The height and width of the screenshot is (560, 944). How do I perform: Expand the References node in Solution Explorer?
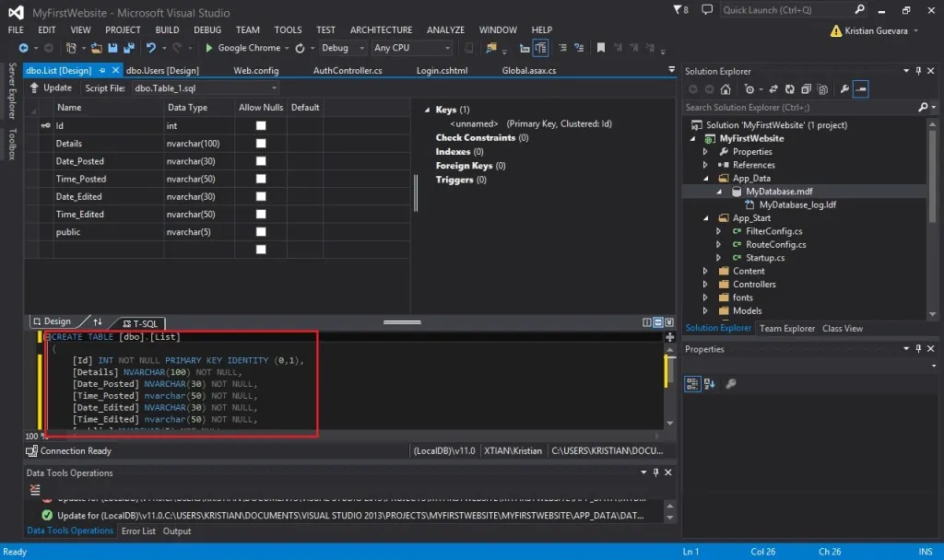705,165
